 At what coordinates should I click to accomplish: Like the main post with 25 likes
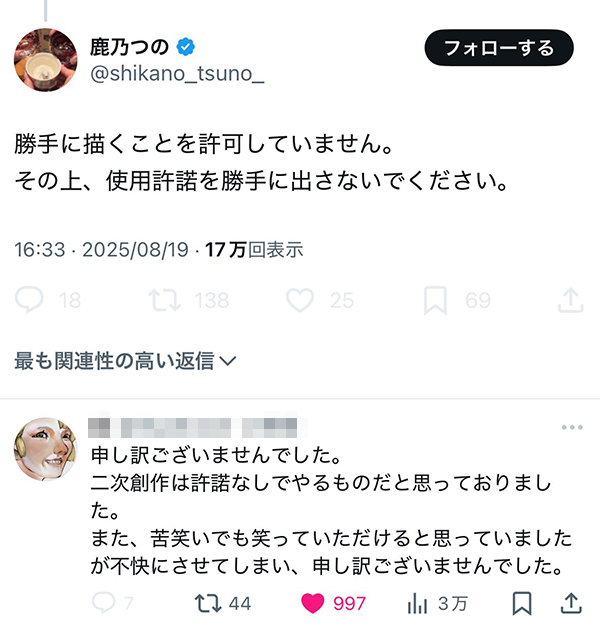(299, 300)
